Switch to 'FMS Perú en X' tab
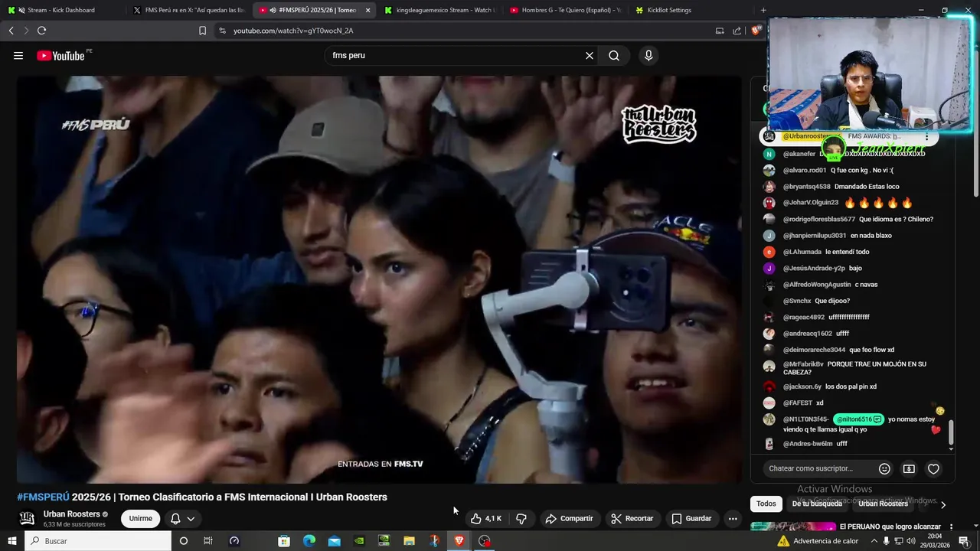Viewport: 980px width, 551px height. [x=188, y=10]
